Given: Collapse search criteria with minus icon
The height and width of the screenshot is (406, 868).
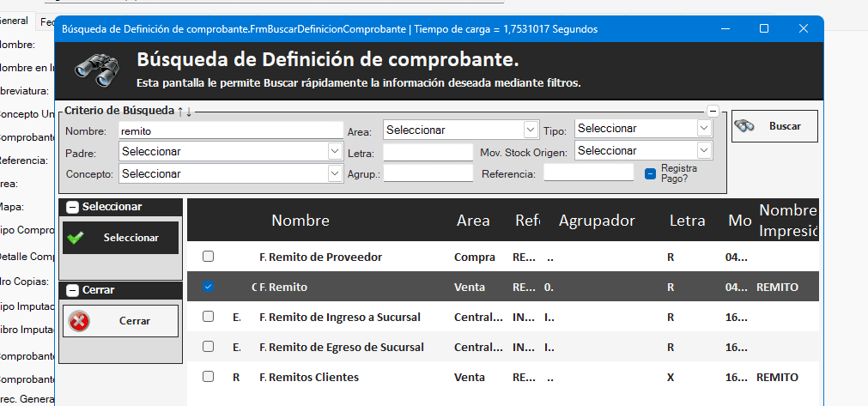Looking at the screenshot, I should click(713, 111).
